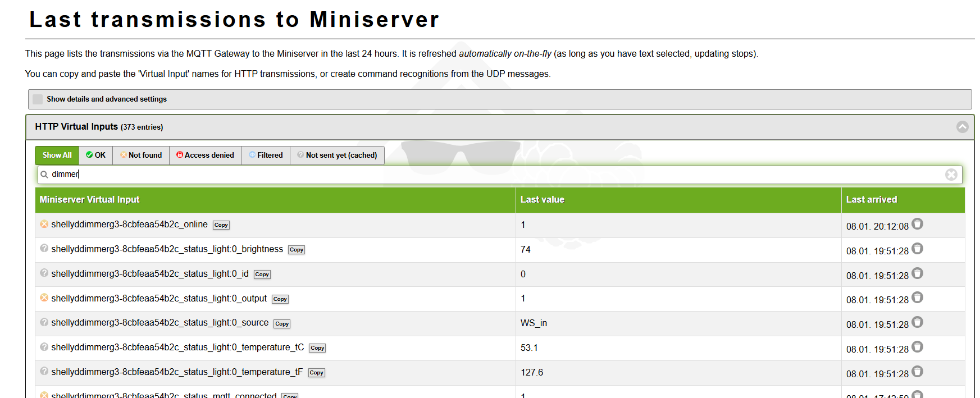
Task: Copy the light:0_id input name
Action: [262, 275]
